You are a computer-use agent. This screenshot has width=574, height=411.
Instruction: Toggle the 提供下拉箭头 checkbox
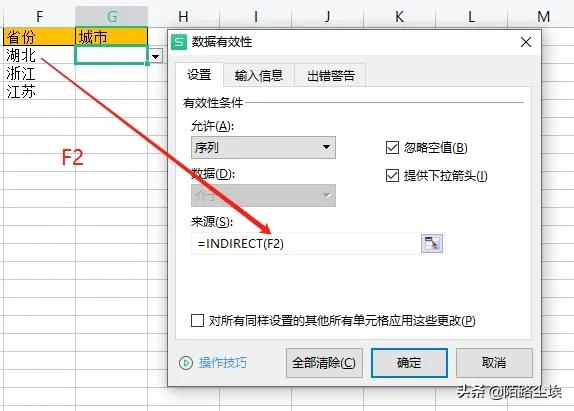click(392, 176)
